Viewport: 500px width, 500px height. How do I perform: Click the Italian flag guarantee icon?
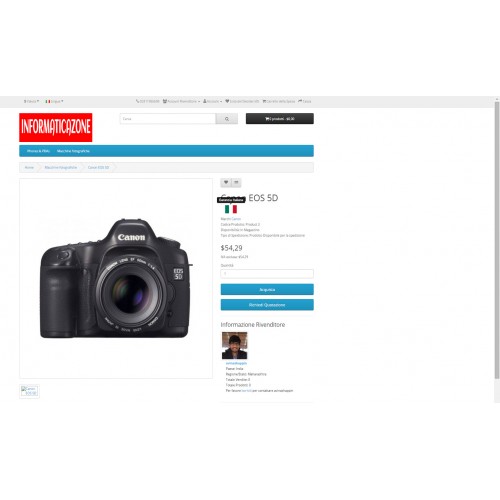(x=231, y=209)
